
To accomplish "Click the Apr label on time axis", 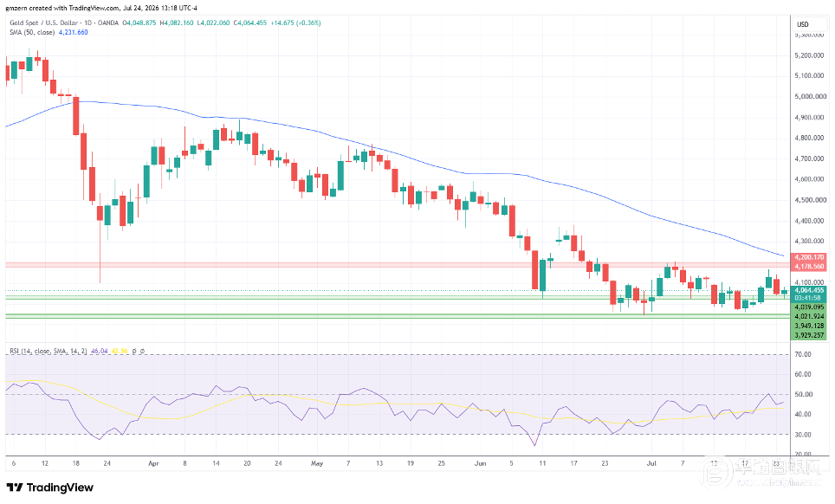I will [153, 463].
